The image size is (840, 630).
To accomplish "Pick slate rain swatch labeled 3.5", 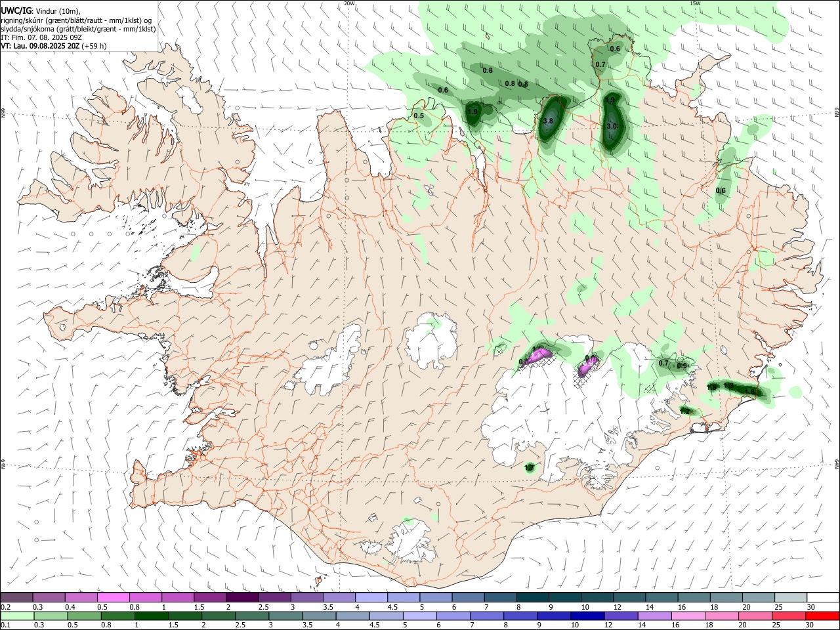I will (319, 616).
